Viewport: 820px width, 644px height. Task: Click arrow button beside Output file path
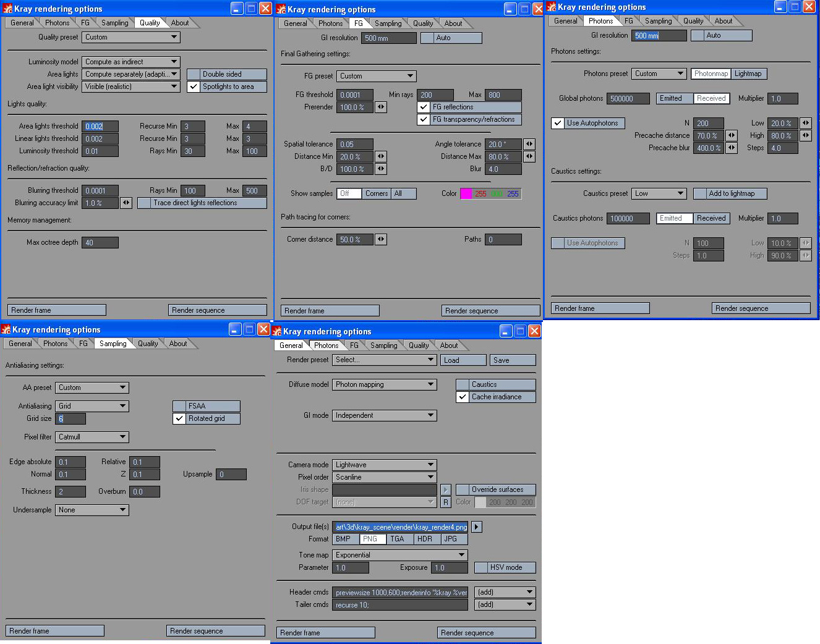click(x=476, y=527)
